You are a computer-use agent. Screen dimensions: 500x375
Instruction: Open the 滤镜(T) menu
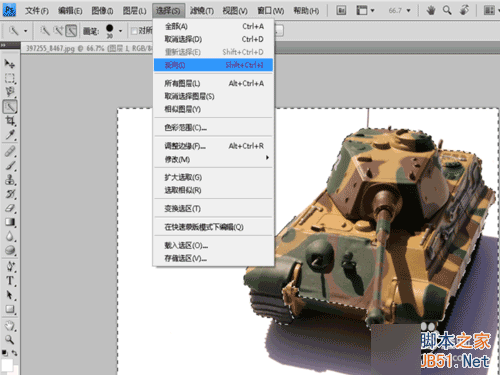(x=202, y=11)
